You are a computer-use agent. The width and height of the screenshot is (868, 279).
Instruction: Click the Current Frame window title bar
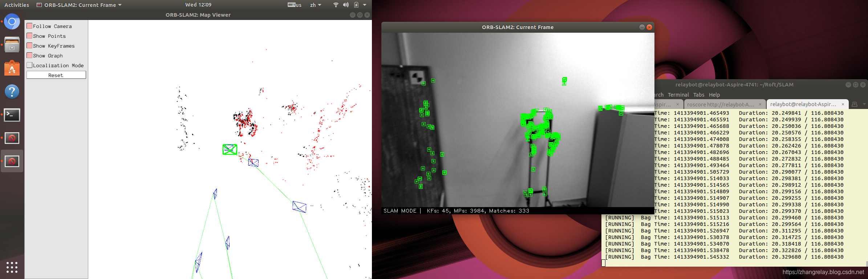[x=518, y=27]
